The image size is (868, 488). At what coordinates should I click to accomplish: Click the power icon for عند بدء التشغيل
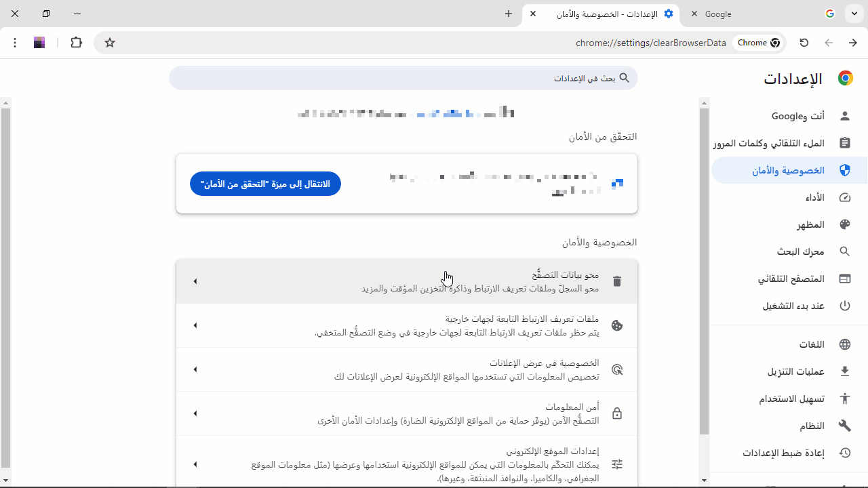[x=845, y=306]
